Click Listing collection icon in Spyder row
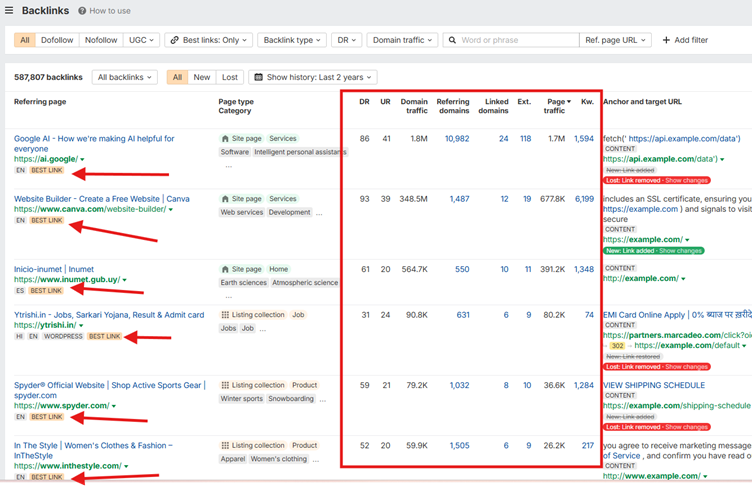 point(225,385)
